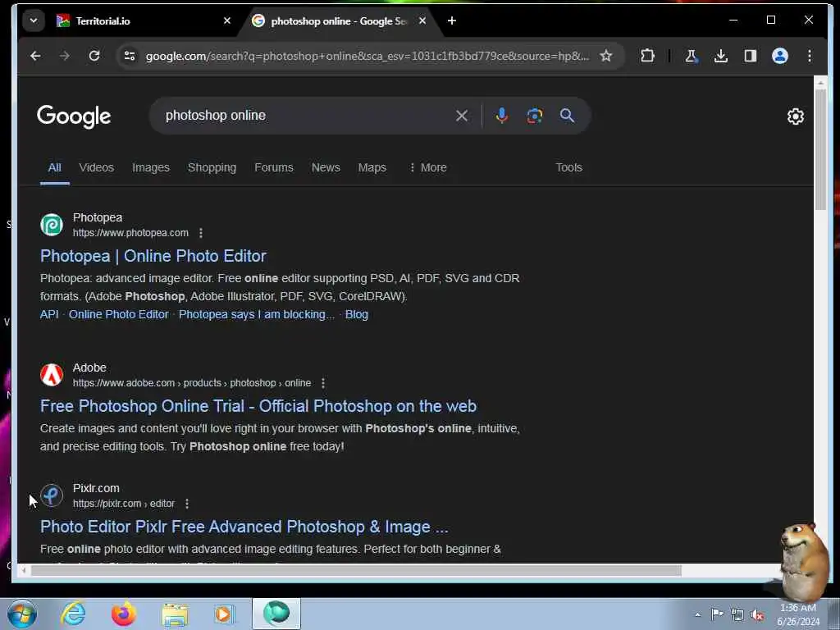Open Chrome Labs flask icon
The image size is (840, 630).
(691, 56)
